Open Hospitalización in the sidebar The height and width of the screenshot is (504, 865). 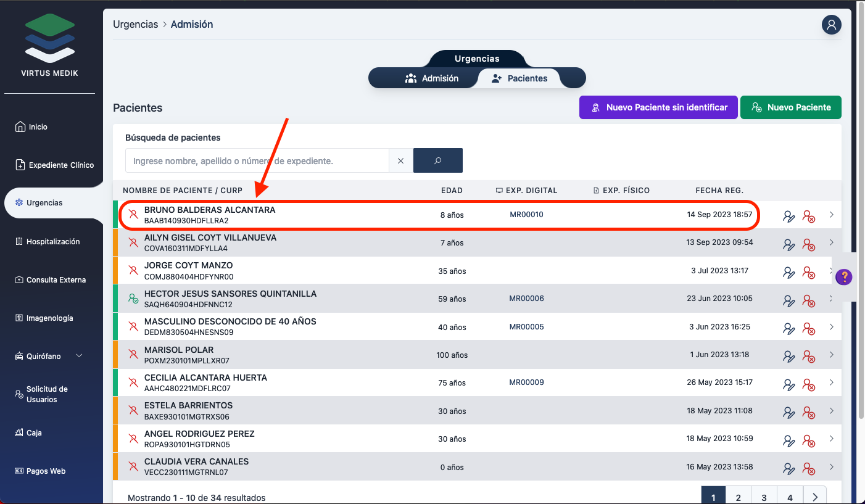(52, 241)
